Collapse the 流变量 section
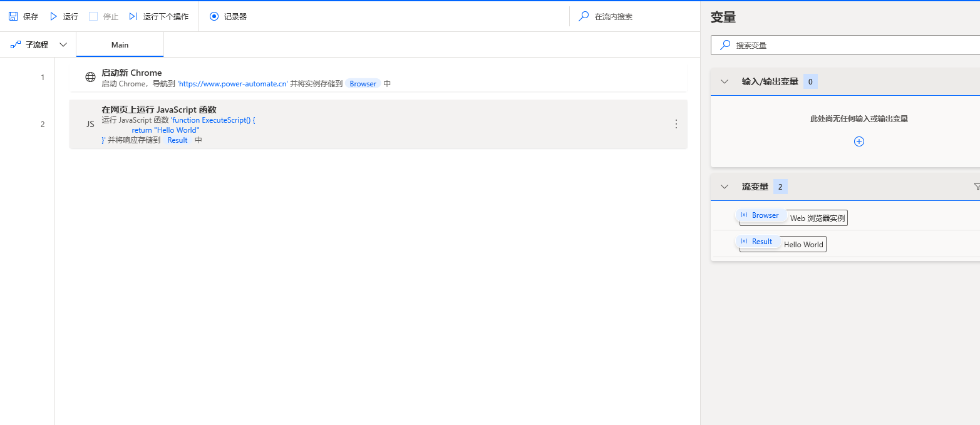Viewport: 980px width, 425px height. (x=725, y=187)
